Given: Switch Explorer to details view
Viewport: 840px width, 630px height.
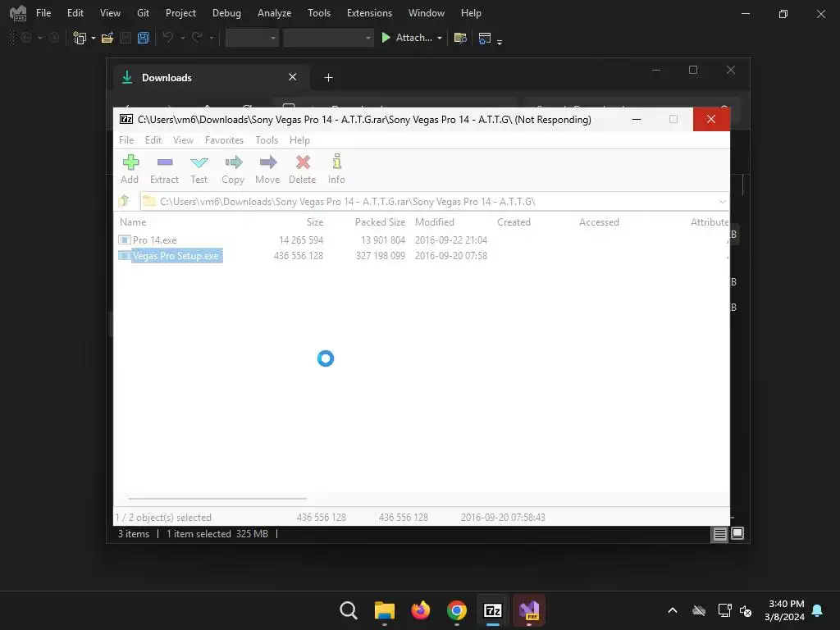Looking at the screenshot, I should tap(719, 533).
